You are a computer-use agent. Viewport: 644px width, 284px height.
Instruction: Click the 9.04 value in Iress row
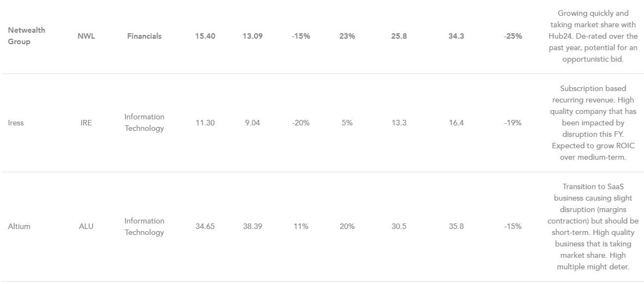coord(252,123)
